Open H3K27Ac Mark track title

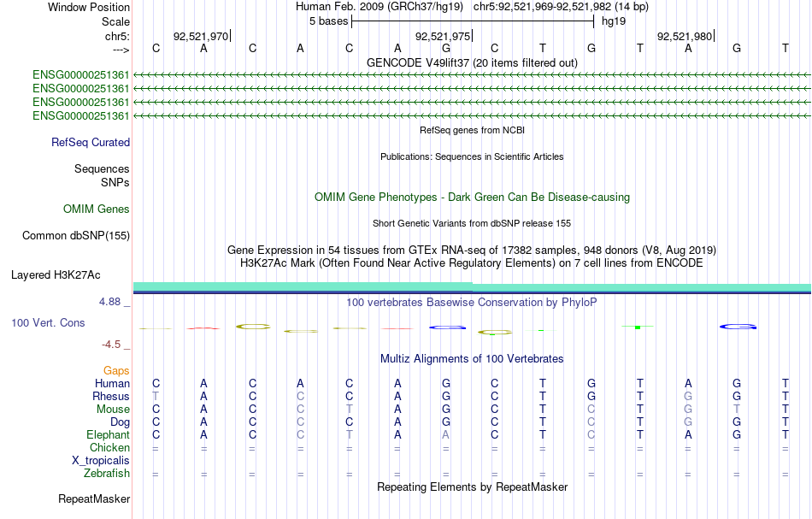pos(472,263)
